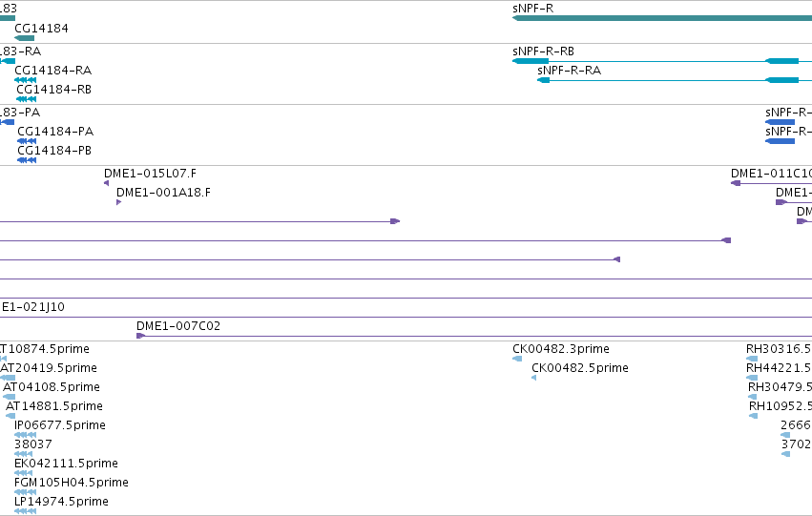Select the LP14974.5prime arrows glyph
Viewport: 812px width, 516px height.
[26, 512]
